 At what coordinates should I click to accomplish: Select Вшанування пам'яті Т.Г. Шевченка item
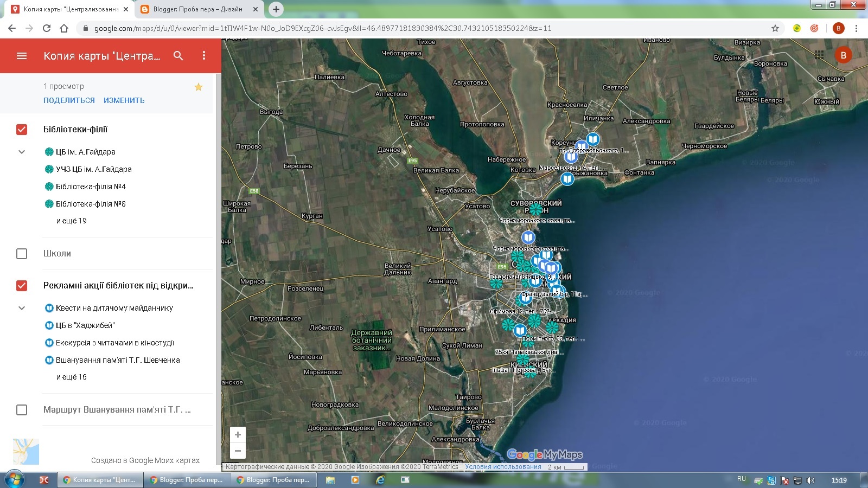(118, 360)
